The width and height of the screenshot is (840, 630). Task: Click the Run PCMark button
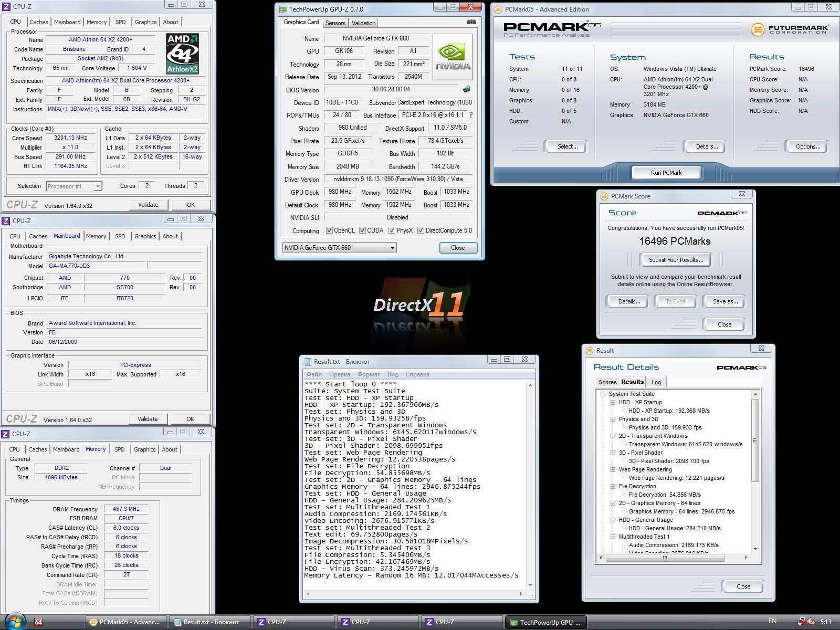tap(666, 173)
